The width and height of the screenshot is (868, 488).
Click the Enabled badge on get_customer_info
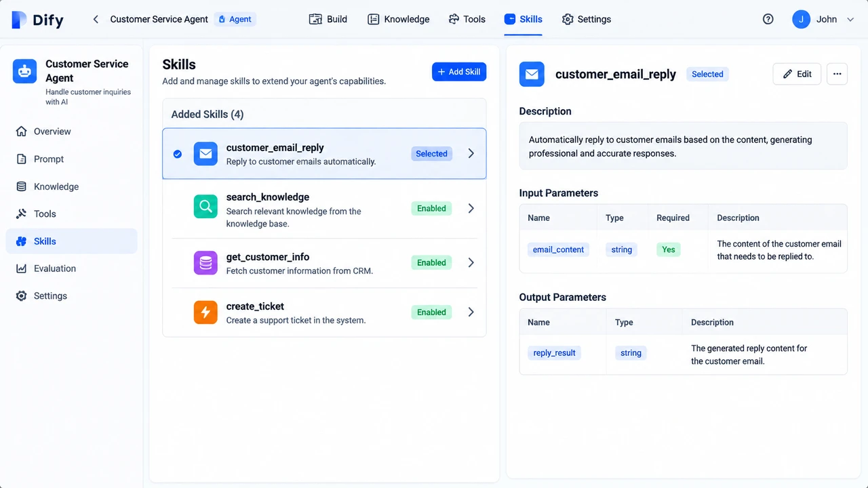[431, 262]
